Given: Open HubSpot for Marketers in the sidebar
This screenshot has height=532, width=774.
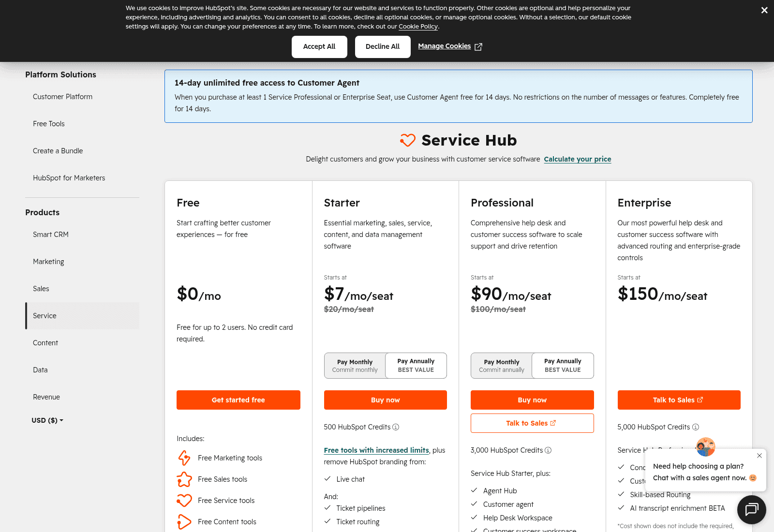Looking at the screenshot, I should tap(69, 178).
